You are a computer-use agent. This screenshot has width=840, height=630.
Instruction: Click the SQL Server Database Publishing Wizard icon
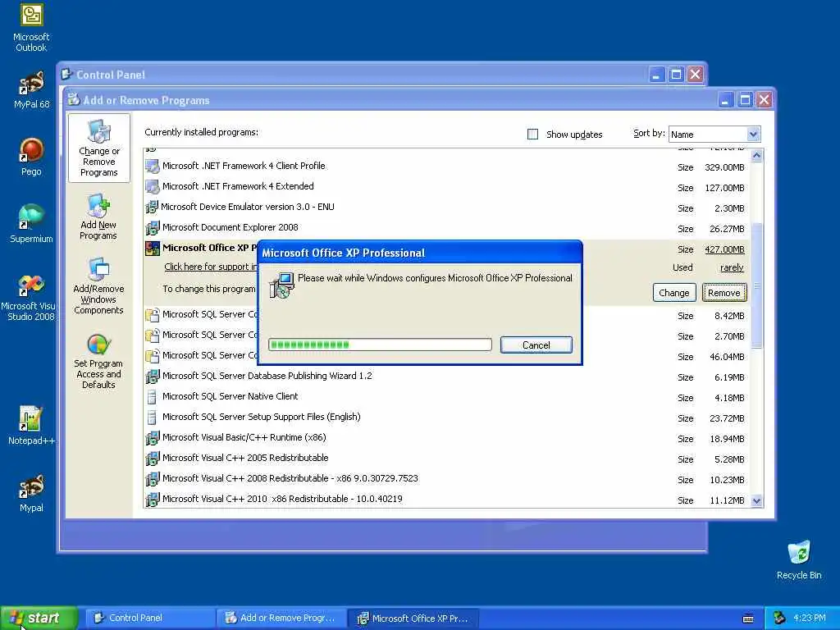pyautogui.click(x=152, y=376)
